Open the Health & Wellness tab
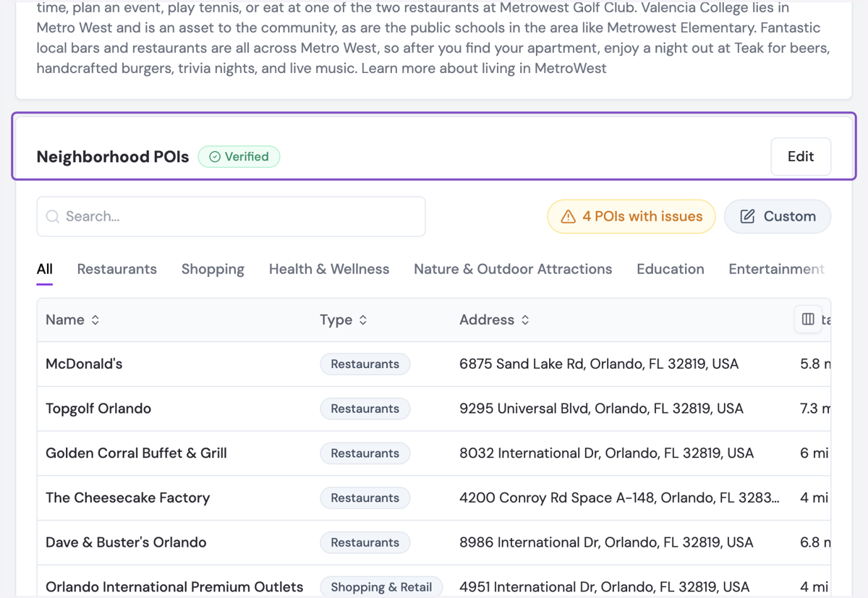Viewport: 868px width, 598px height. coord(329,269)
